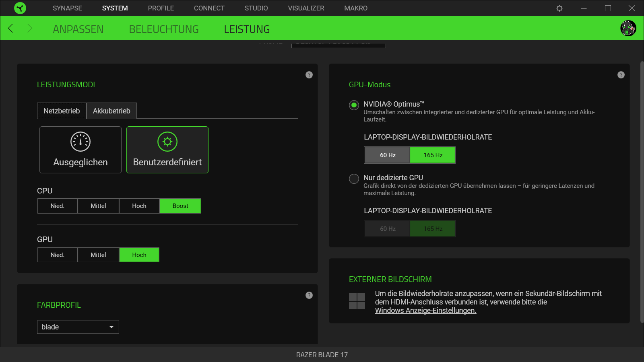
Task: Open the user profile avatar
Action: tap(628, 28)
